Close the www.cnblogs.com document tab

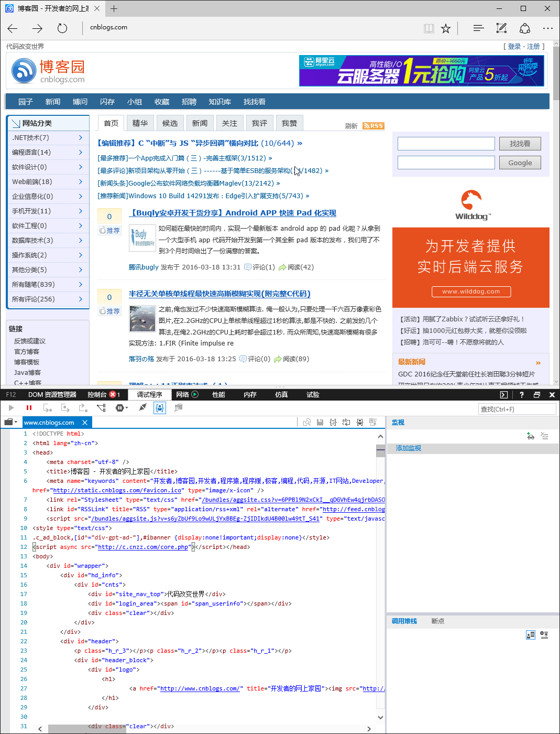(x=85, y=422)
